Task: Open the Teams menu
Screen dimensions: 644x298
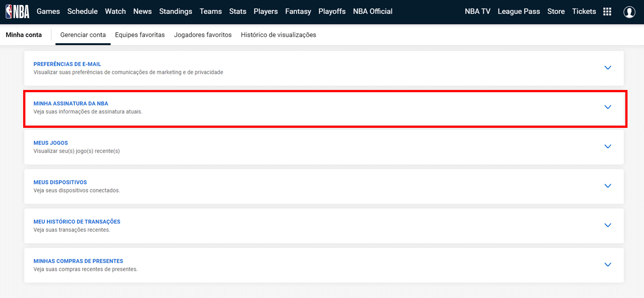Action: (211, 12)
